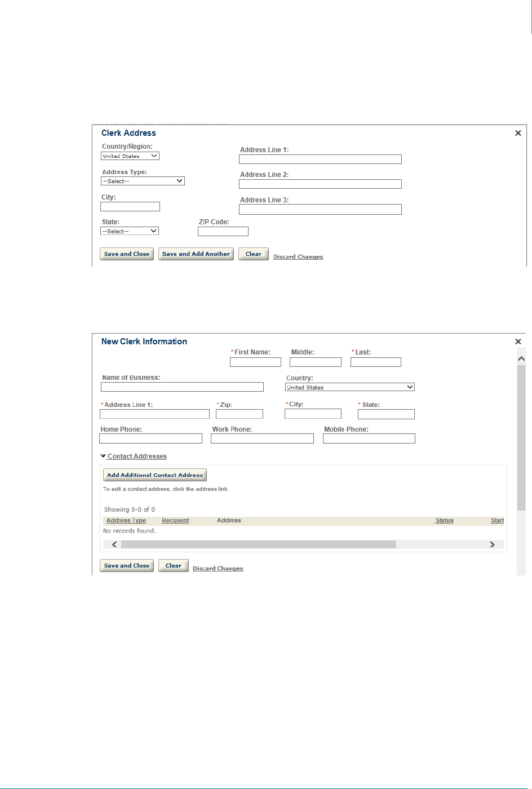
Task: Click Zip field in New Clerk Information
Action: tap(240, 414)
